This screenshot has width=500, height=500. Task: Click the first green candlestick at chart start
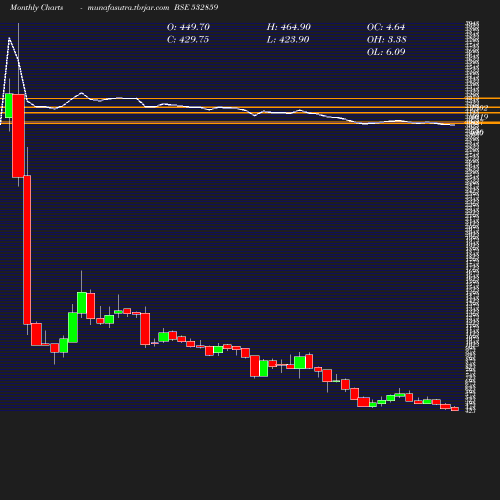(9, 106)
